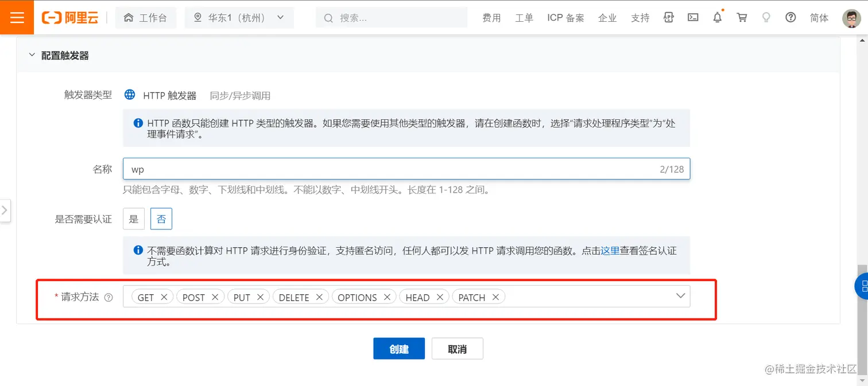The width and height of the screenshot is (868, 386).
Task: Focus the trigger name field containing wp
Action: (x=406, y=169)
